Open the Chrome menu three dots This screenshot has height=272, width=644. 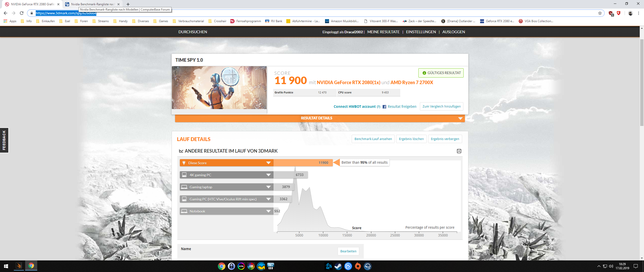638,13
